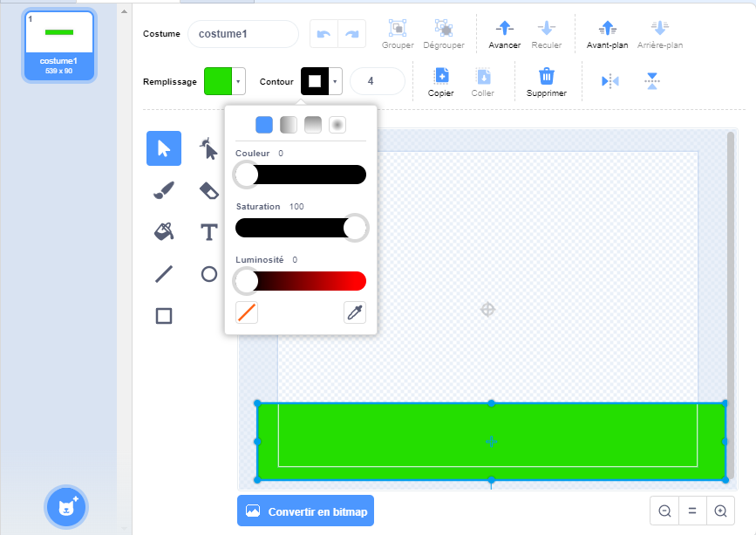Select the Brush (pinceau) tool
The image size is (756, 535).
tap(164, 190)
